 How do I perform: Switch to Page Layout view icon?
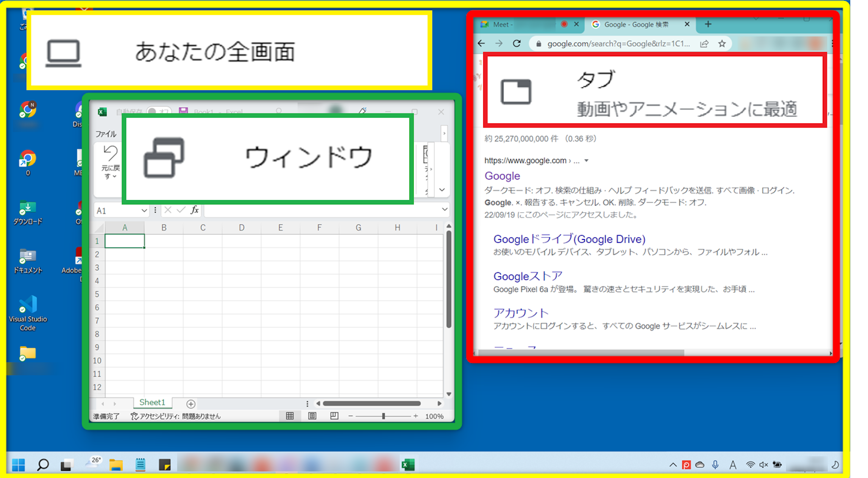312,416
